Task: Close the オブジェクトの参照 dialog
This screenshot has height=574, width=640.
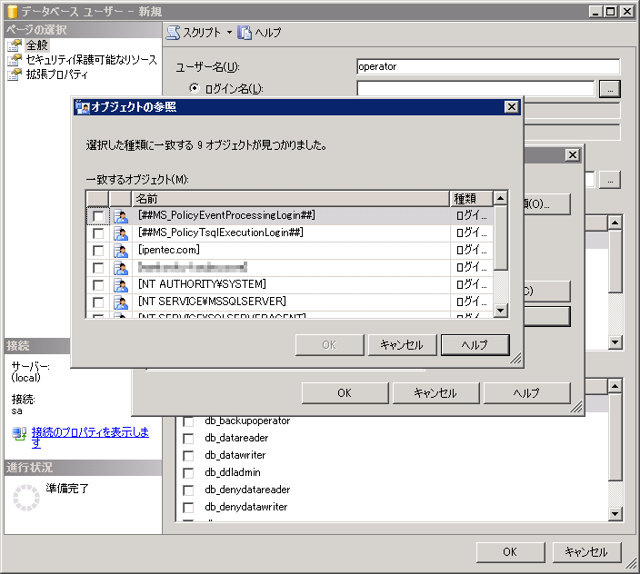Action: (x=511, y=107)
